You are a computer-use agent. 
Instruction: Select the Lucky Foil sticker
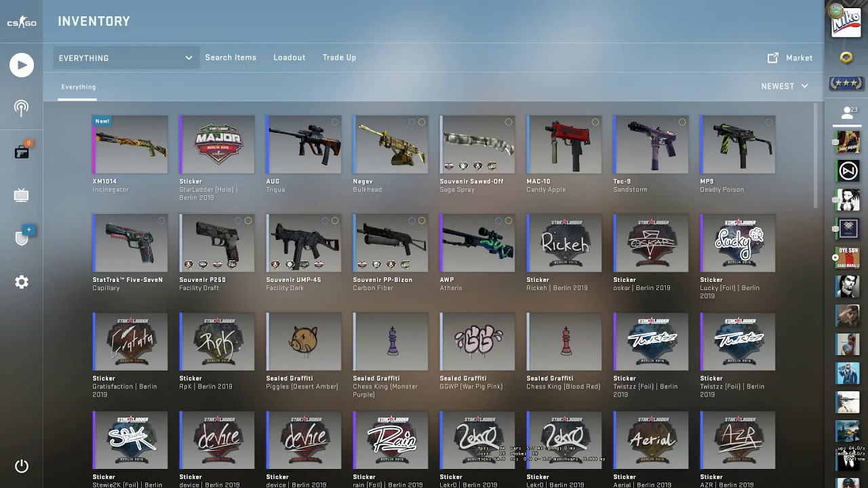click(x=738, y=243)
